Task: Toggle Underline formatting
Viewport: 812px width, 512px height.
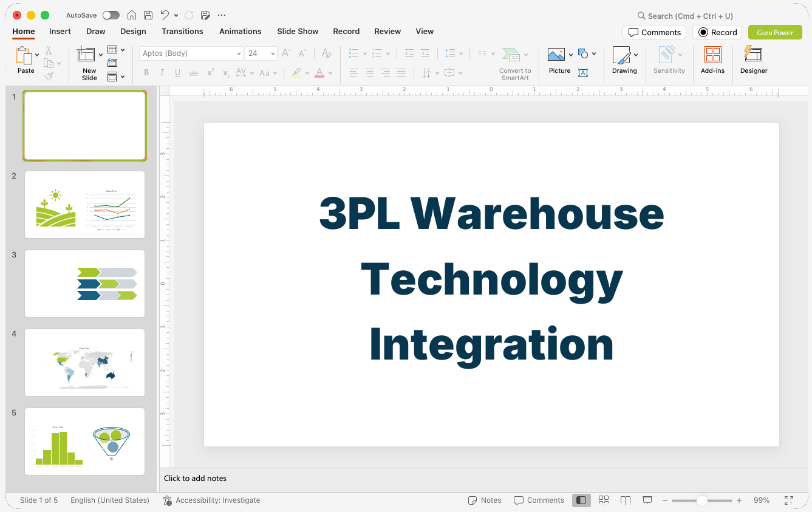Action: click(177, 73)
